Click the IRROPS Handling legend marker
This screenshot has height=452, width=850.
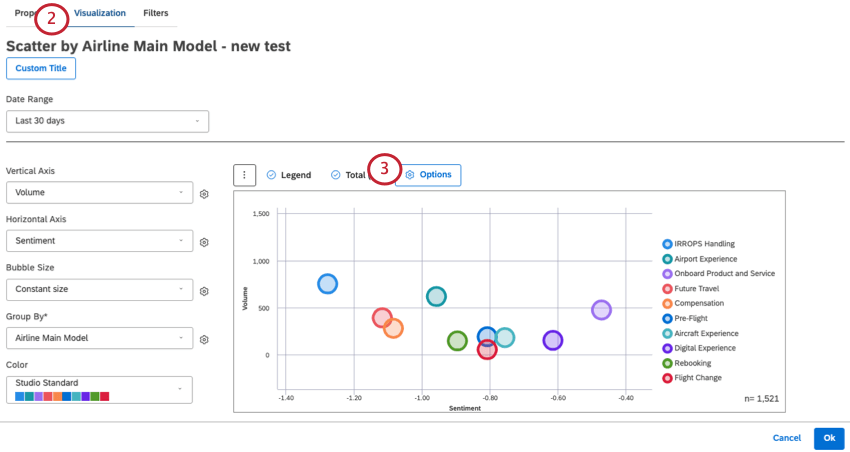(667, 244)
